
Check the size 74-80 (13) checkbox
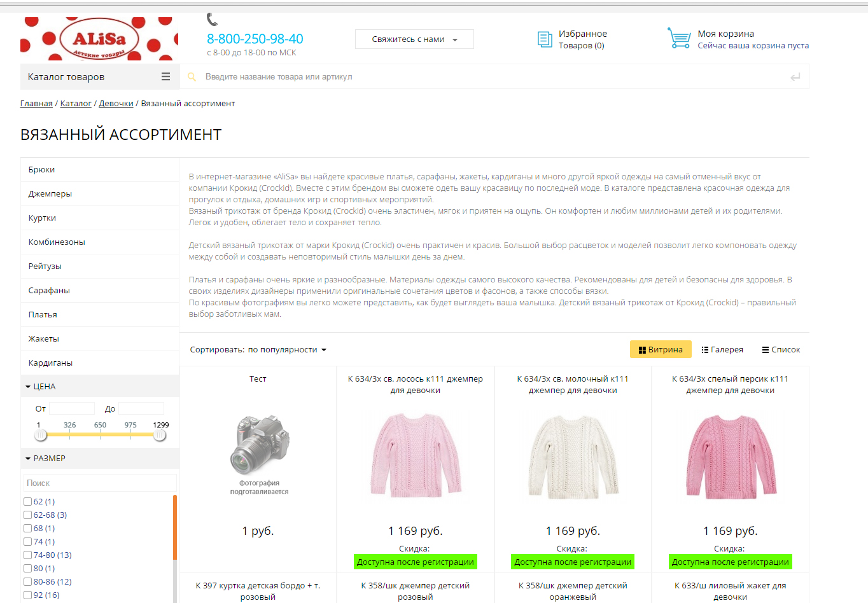point(27,555)
